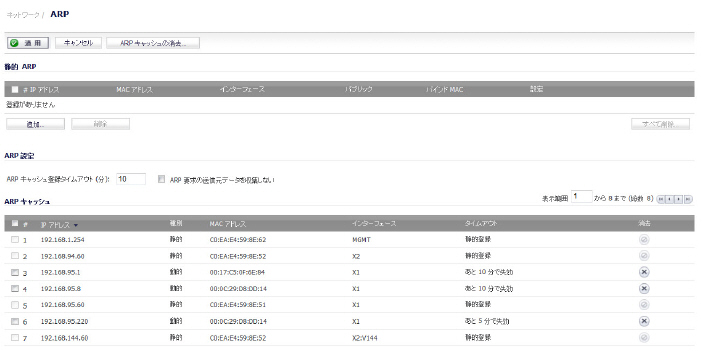The width and height of the screenshot is (702, 362).
Task: Check the row 7 checkbox for 192.168.144.60
Action: [x=15, y=337]
